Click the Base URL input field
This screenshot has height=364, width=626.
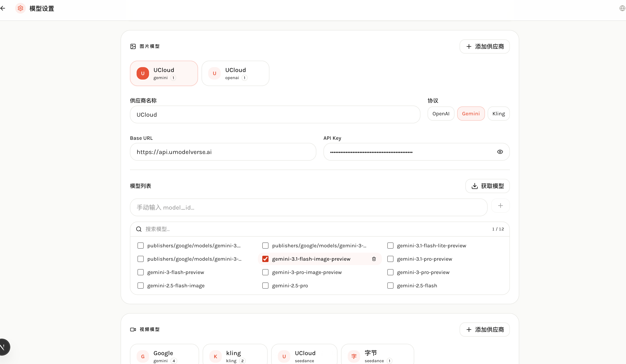click(x=223, y=152)
